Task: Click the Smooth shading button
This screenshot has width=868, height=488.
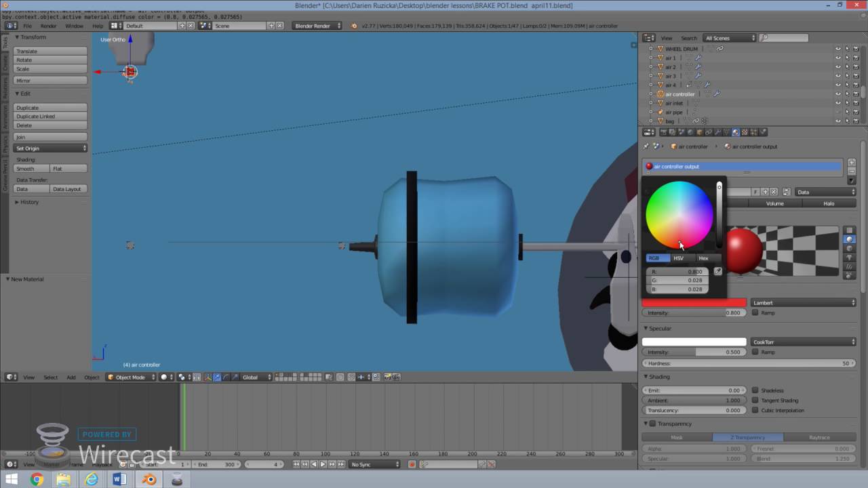Action: coord(32,168)
